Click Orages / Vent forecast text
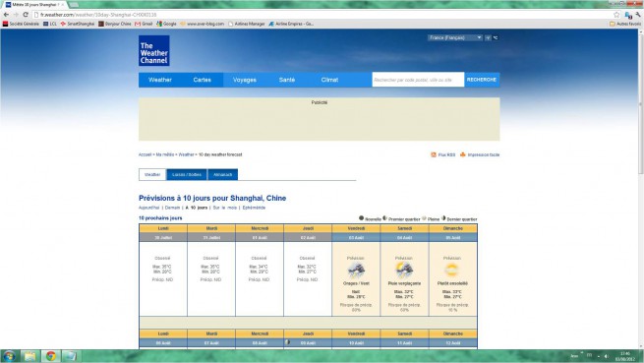Screen dimensions: 644x363 [x=356, y=283]
